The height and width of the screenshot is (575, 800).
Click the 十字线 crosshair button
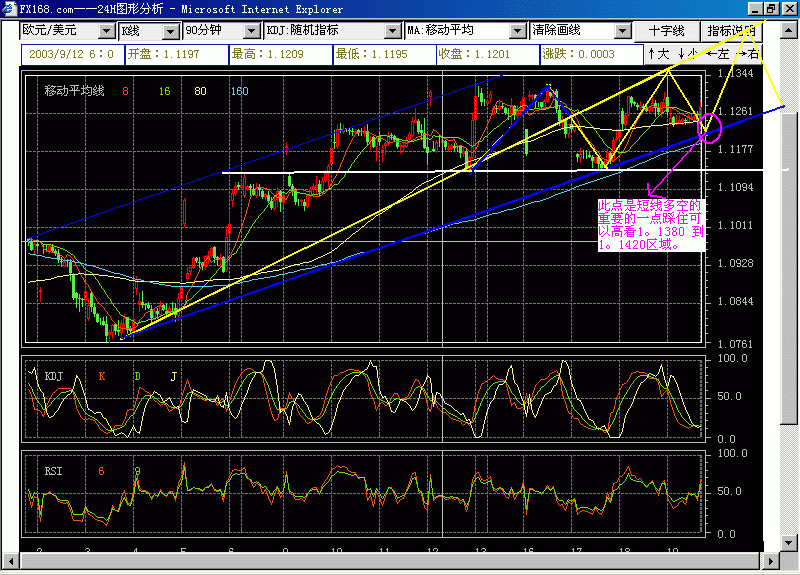point(666,31)
